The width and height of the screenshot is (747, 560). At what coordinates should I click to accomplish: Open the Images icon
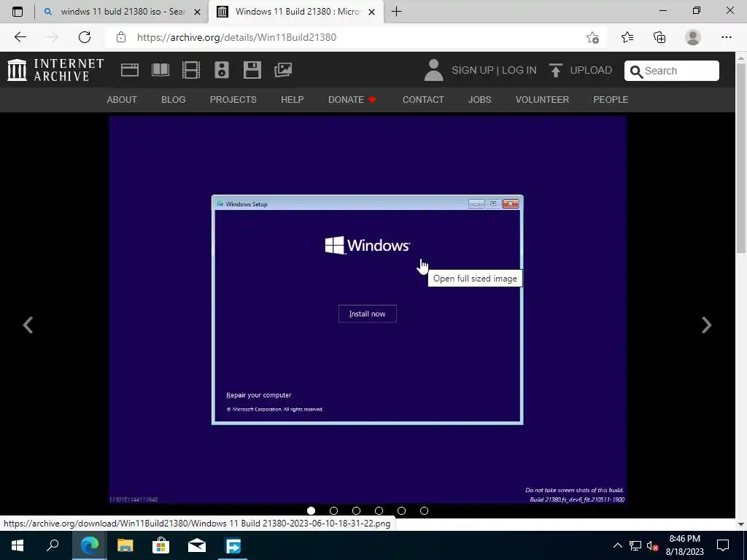click(283, 70)
